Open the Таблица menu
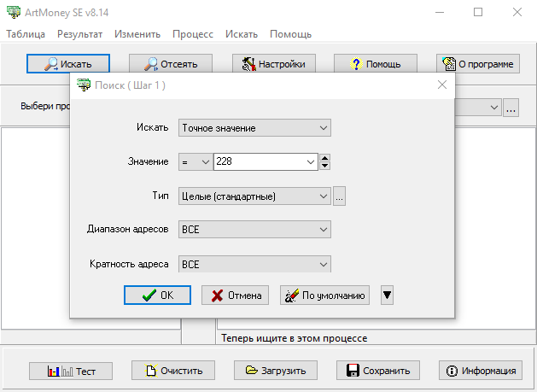This screenshot has width=537, height=392. coord(26,34)
